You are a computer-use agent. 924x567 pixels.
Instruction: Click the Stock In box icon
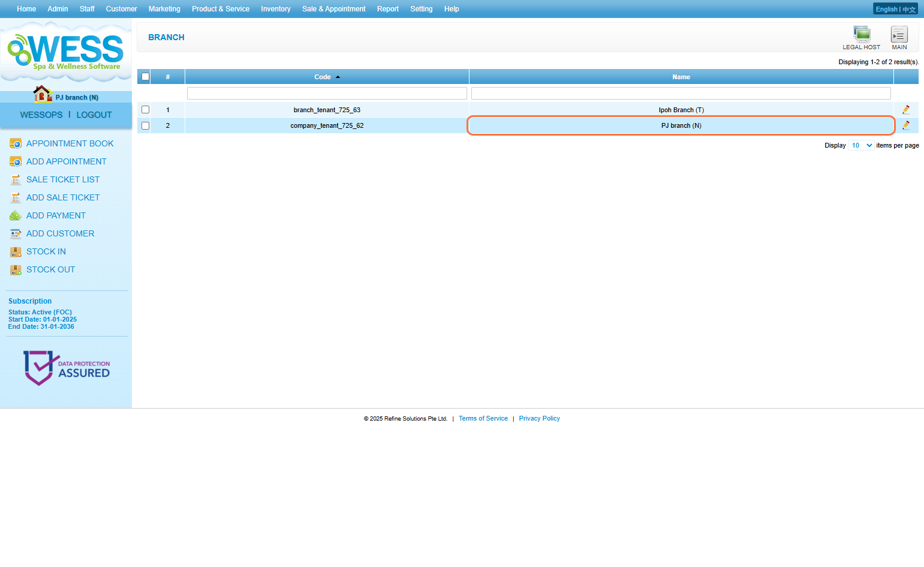click(16, 251)
